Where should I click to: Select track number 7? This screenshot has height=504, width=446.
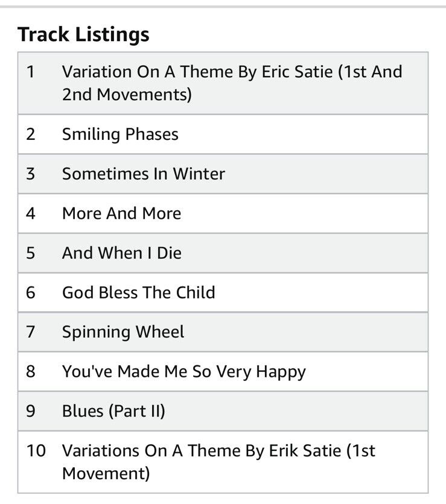[x=31, y=332]
